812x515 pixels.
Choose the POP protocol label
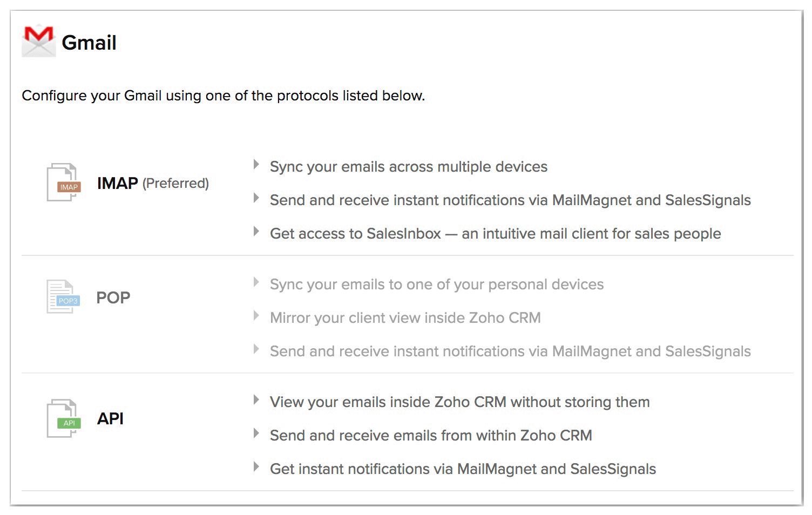coord(113,297)
